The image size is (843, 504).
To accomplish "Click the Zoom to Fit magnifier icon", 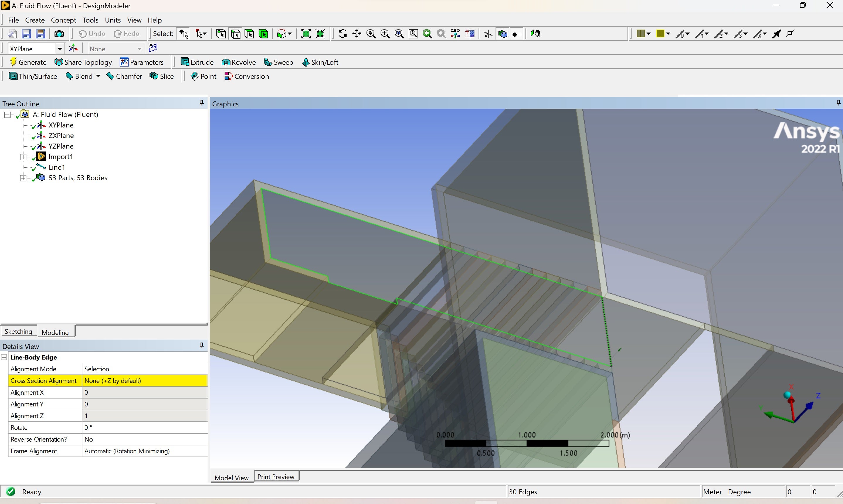I will point(399,34).
